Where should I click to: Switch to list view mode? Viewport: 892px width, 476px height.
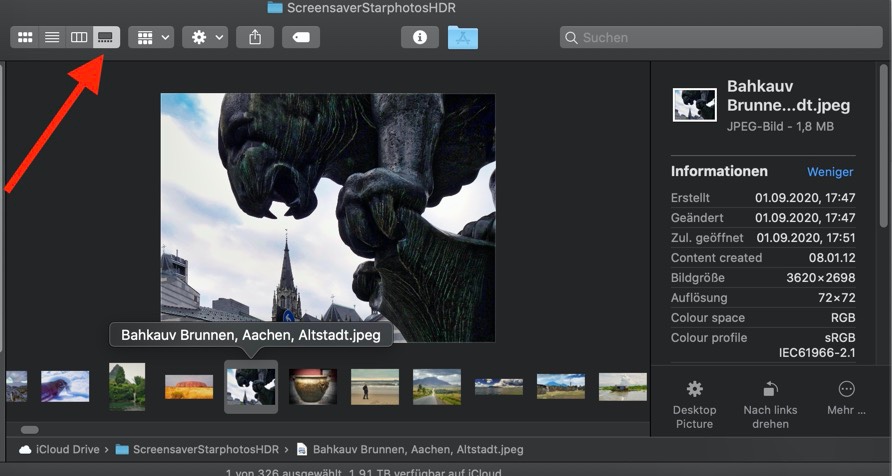[x=52, y=37]
